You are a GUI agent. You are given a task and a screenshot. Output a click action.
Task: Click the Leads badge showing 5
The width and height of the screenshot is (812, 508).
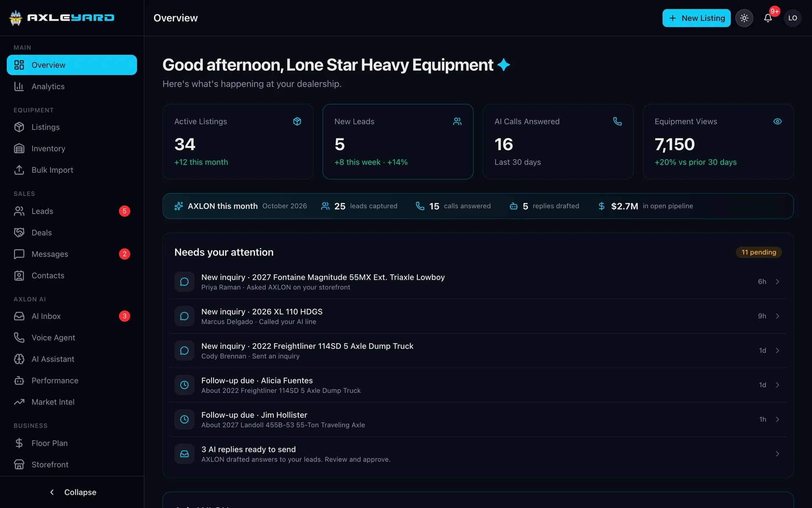coord(124,211)
